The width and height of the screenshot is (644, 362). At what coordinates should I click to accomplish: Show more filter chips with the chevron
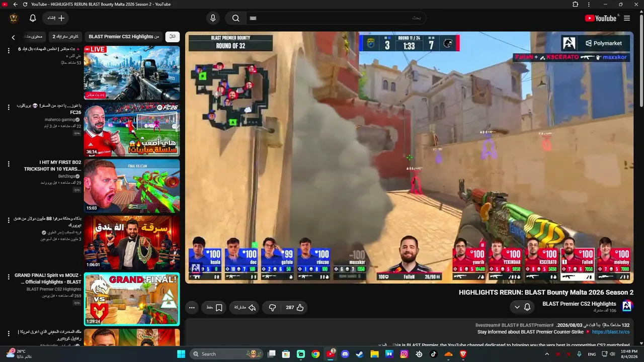click(x=14, y=37)
